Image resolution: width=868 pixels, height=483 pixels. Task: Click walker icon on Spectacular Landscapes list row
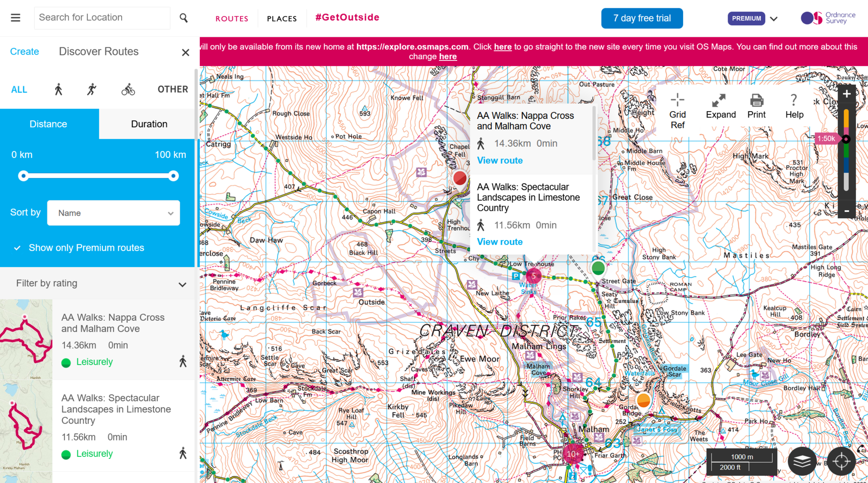182,454
